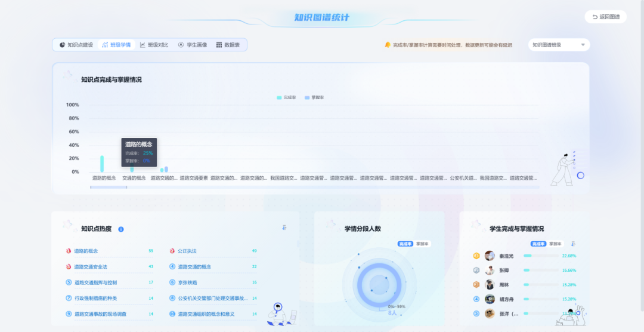
Task: Click bronze rank 3 medal beside 周林
Action: (476, 285)
